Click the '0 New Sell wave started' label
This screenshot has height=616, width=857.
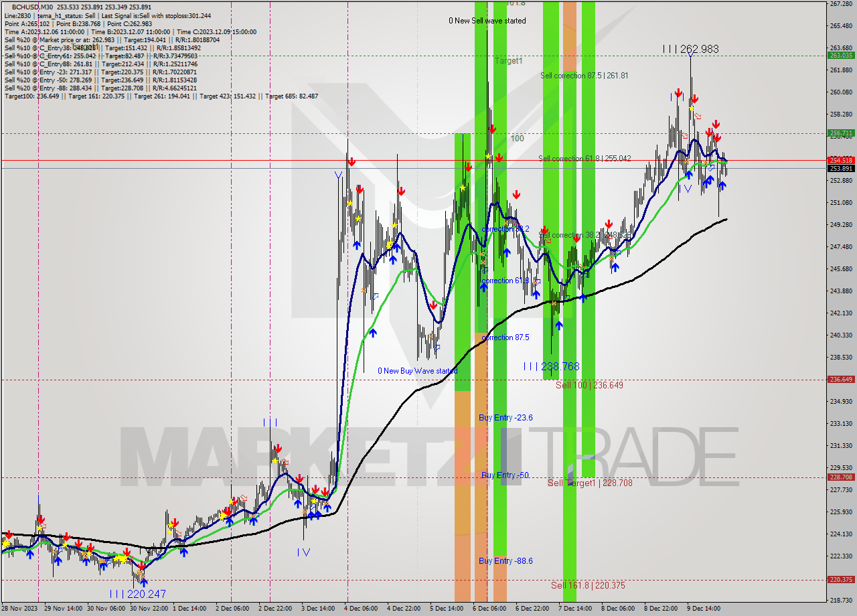[x=487, y=21]
